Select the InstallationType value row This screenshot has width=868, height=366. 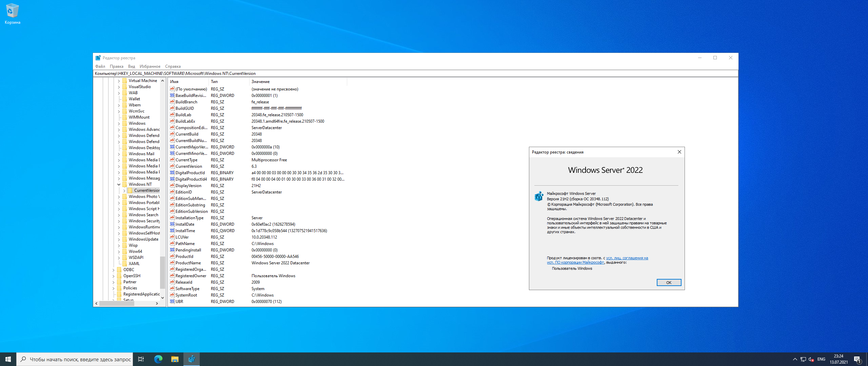[x=258, y=218]
